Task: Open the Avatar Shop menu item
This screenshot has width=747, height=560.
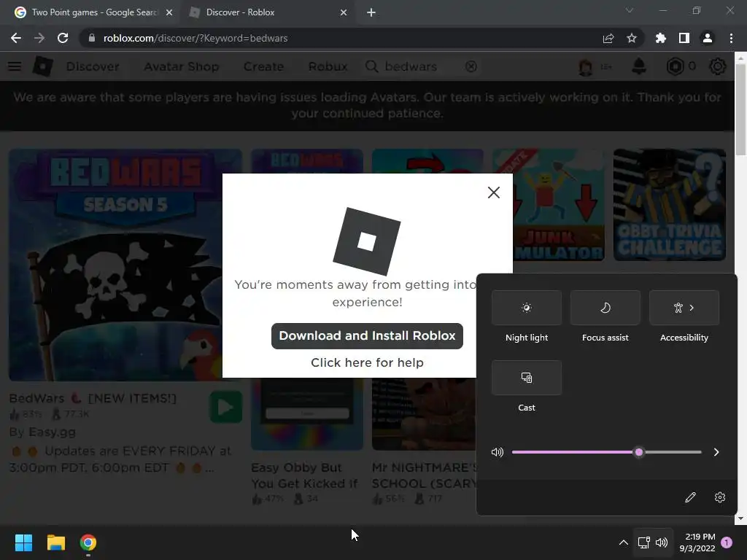Action: [x=181, y=66]
